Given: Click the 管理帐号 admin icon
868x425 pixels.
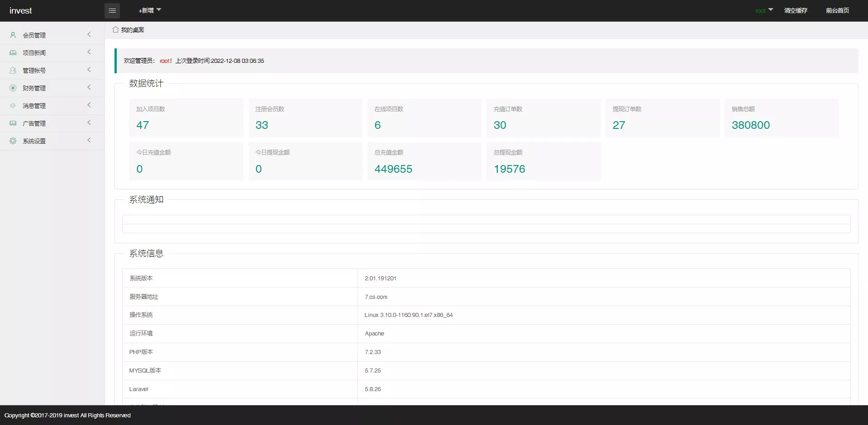Looking at the screenshot, I should (x=13, y=70).
